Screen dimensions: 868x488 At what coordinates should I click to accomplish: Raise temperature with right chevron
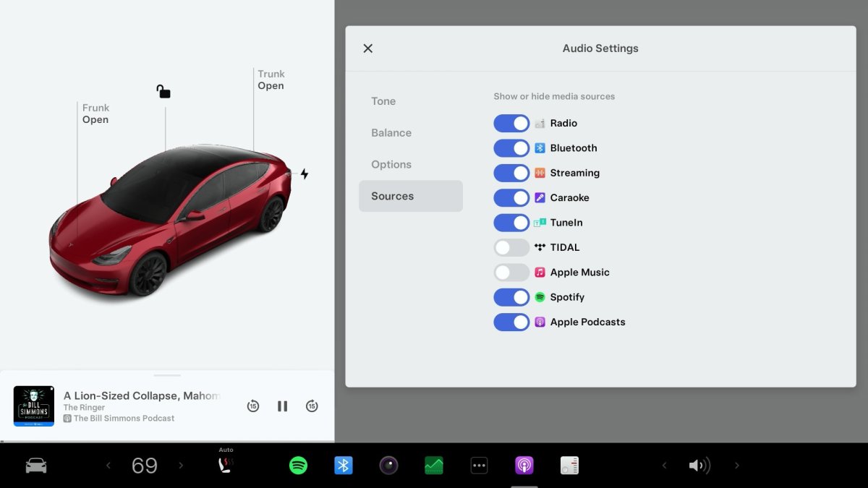tap(181, 466)
